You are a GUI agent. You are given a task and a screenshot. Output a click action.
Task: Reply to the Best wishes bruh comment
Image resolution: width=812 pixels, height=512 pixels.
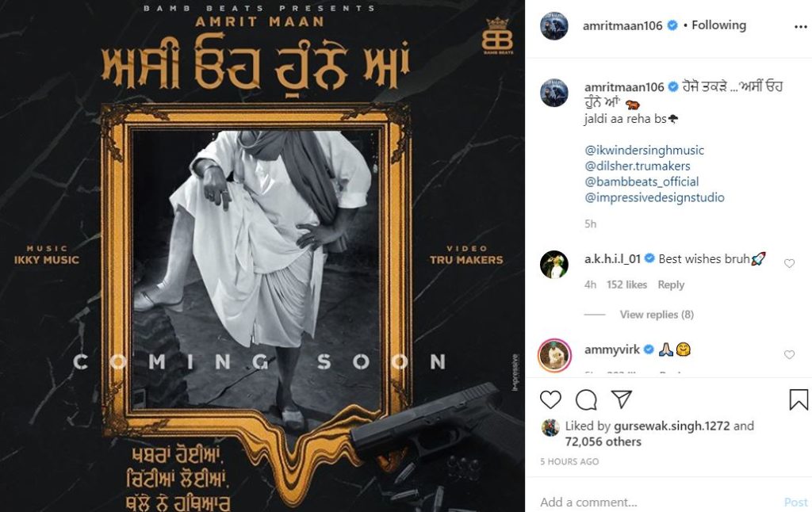click(x=671, y=285)
